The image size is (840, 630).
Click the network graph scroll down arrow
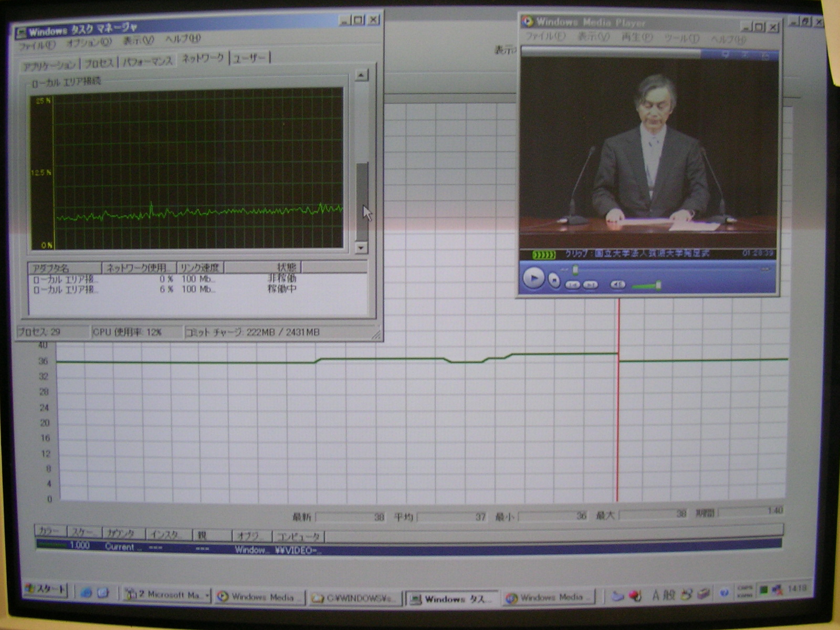(361, 247)
